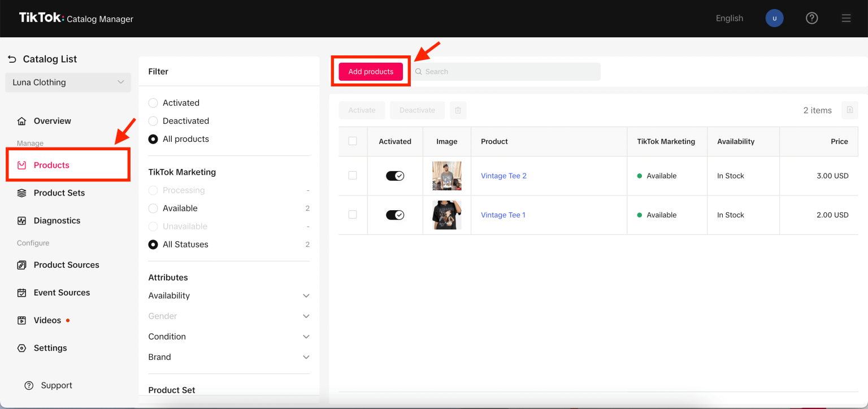Open the Luna Clothing catalog selector
The width and height of the screenshot is (868, 409).
(68, 82)
